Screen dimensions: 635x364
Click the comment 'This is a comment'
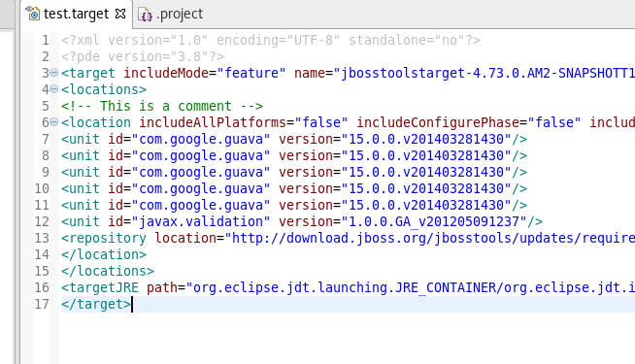(162, 106)
